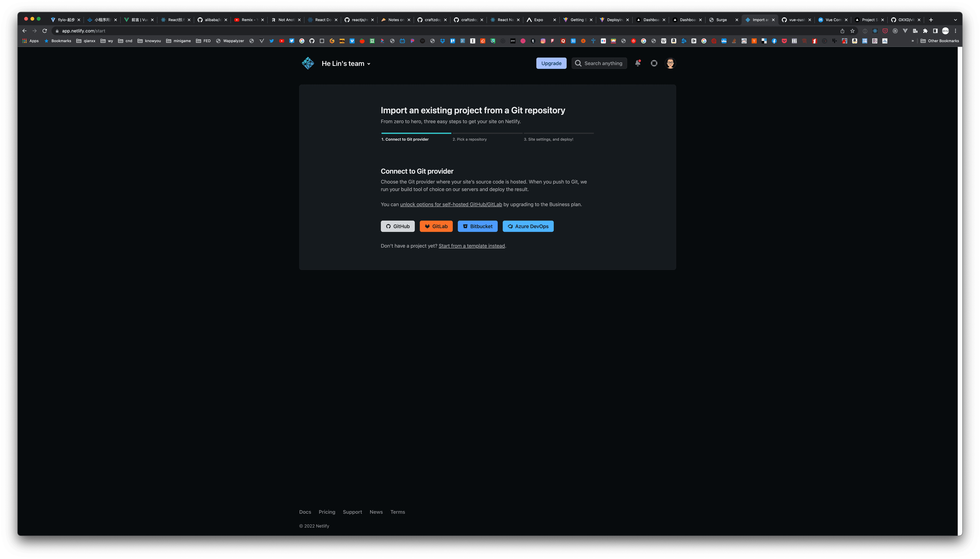Close the Import an existing project tab

(773, 20)
